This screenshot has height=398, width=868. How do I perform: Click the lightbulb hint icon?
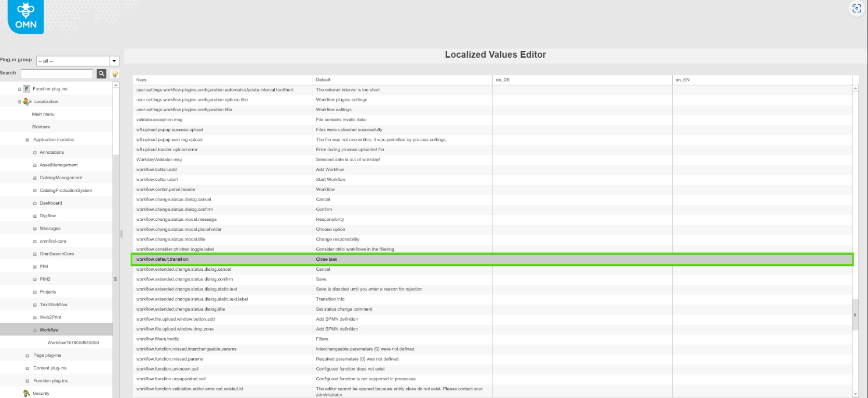click(x=115, y=74)
